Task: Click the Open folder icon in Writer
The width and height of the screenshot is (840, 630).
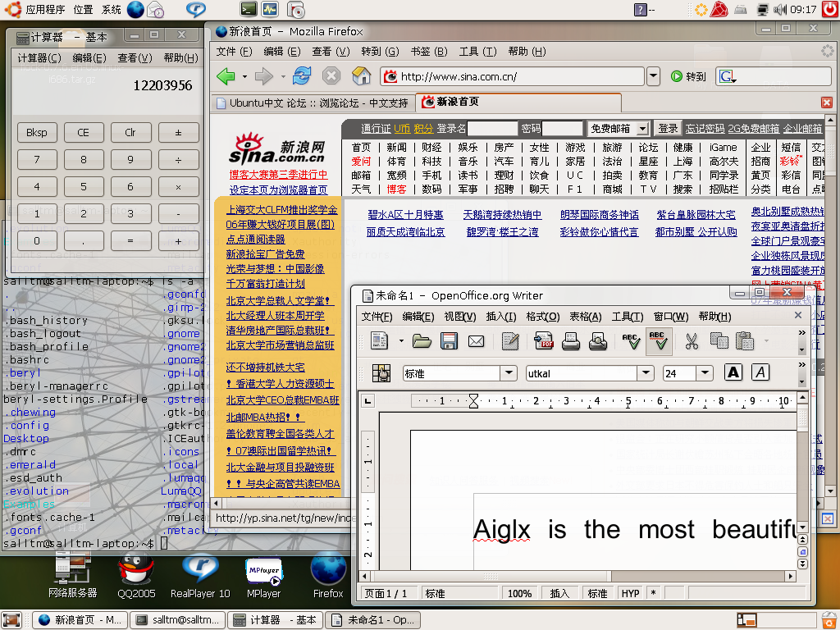Action: [422, 340]
